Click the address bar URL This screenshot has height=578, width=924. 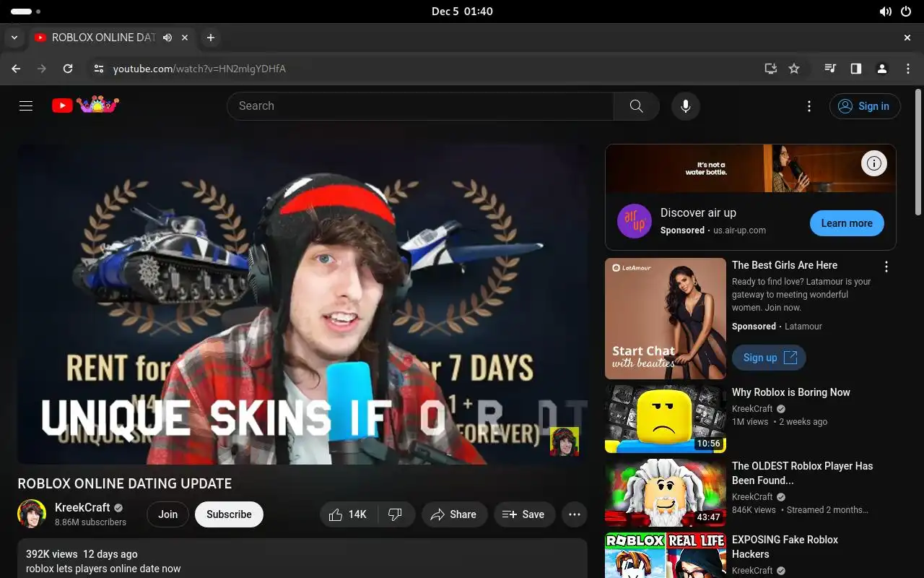tap(199, 69)
